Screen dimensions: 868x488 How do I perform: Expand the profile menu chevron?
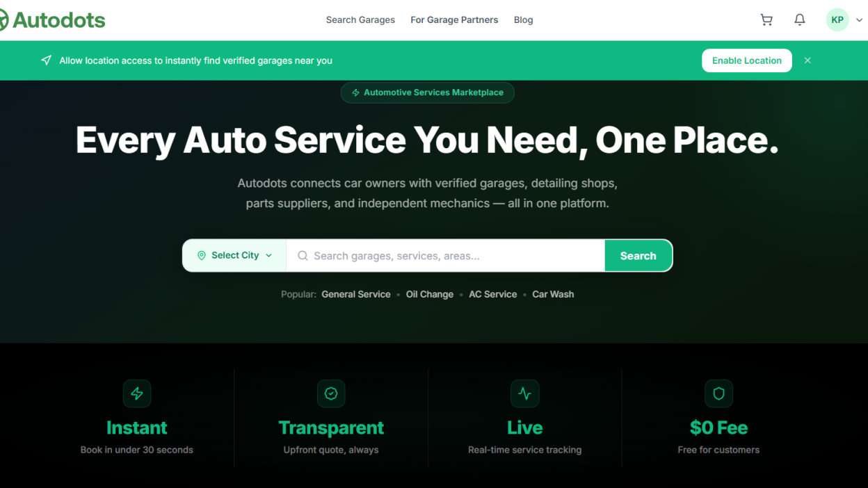click(x=859, y=19)
